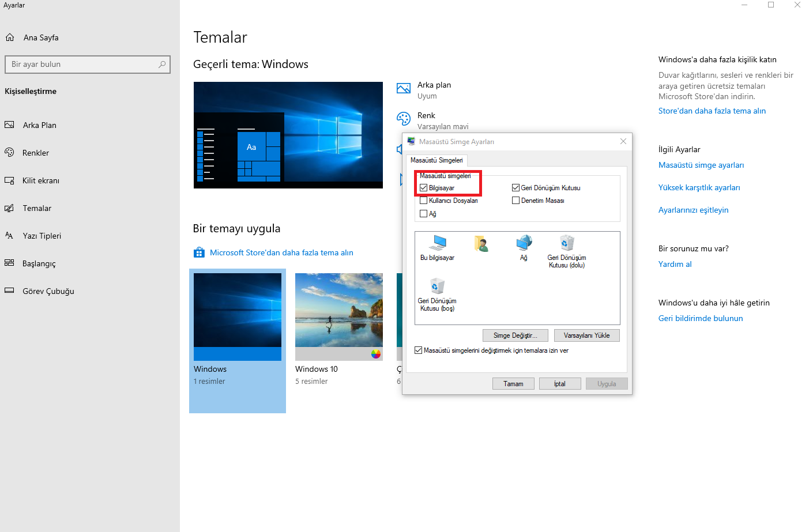The height and width of the screenshot is (532, 809).
Task: Toggle the Geri Dönüşüm Kutusu checkbox
Action: click(516, 188)
